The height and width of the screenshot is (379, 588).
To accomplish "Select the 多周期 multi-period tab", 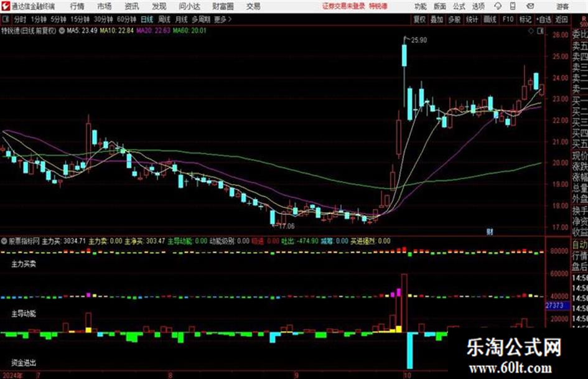I will tap(200, 19).
